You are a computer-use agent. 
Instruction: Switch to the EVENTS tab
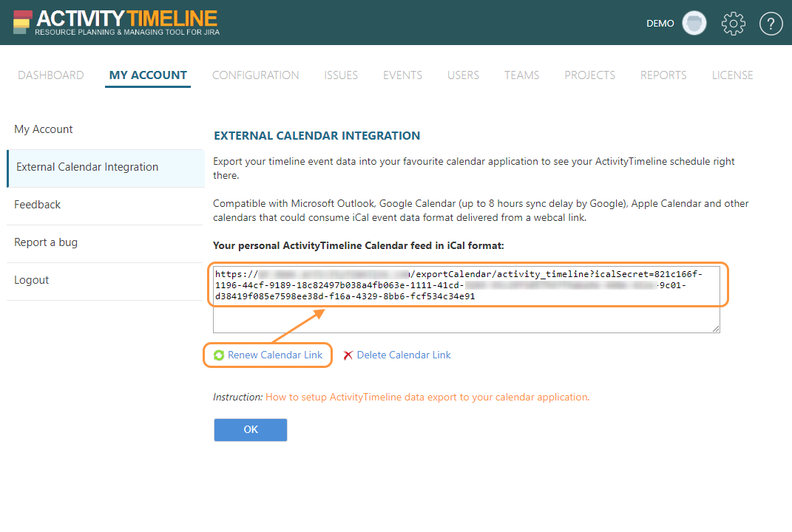click(x=402, y=75)
